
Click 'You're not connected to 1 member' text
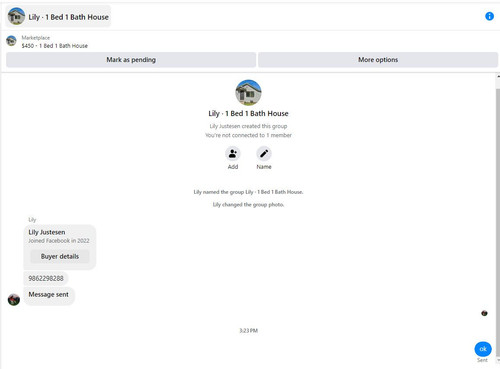248,135
